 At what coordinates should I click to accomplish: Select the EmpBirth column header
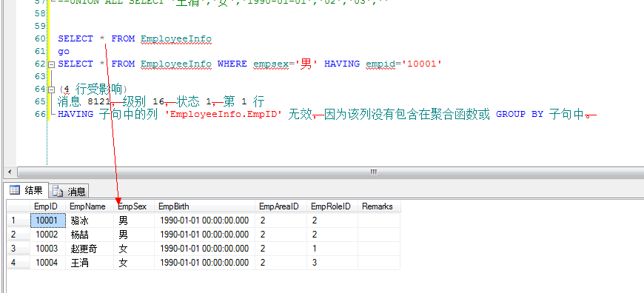click(204, 206)
